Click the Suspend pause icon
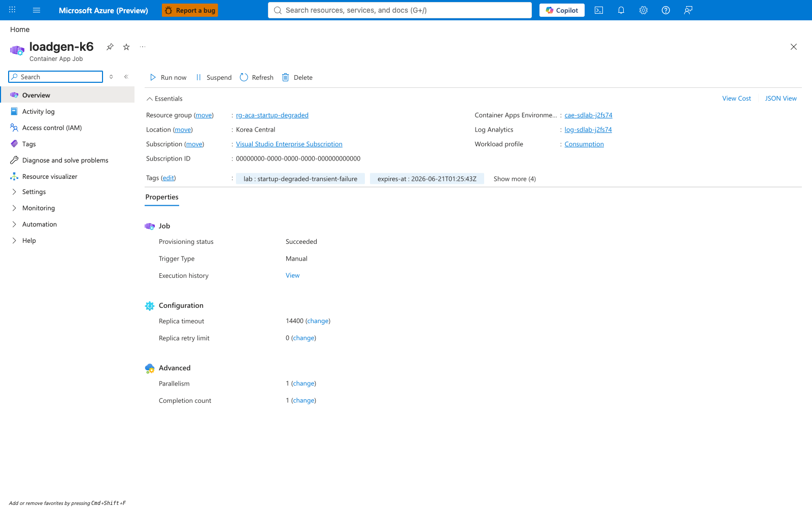812x508 pixels. pos(198,77)
